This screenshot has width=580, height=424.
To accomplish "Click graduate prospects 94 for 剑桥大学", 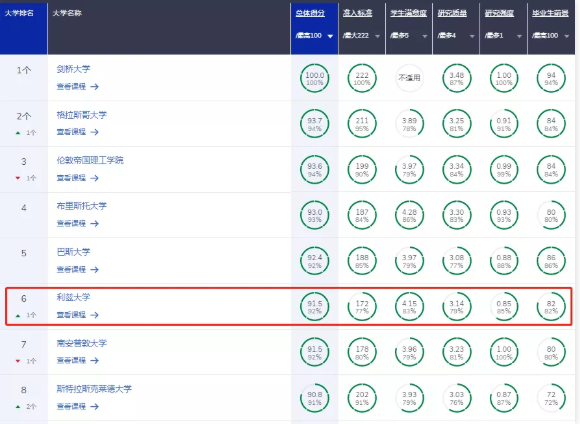I will coord(551,78).
